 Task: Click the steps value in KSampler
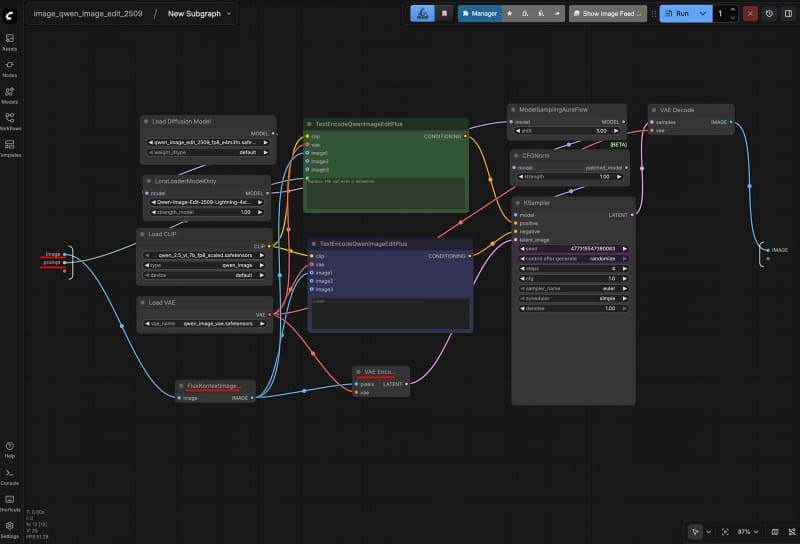573,268
